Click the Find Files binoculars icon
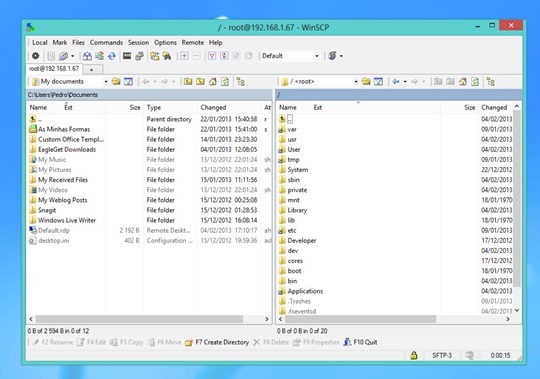This screenshot has width=540, height=379. pos(167,56)
